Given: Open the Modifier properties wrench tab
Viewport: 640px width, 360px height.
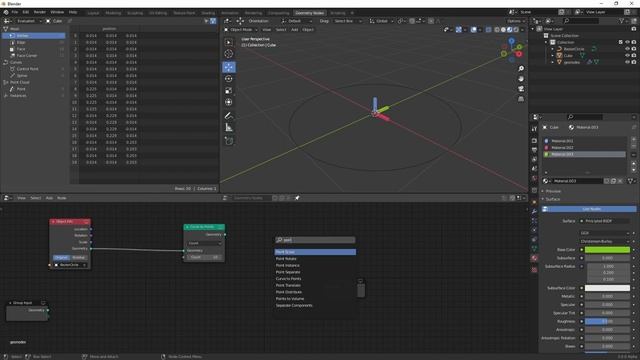Looking at the screenshot, I should [x=534, y=211].
